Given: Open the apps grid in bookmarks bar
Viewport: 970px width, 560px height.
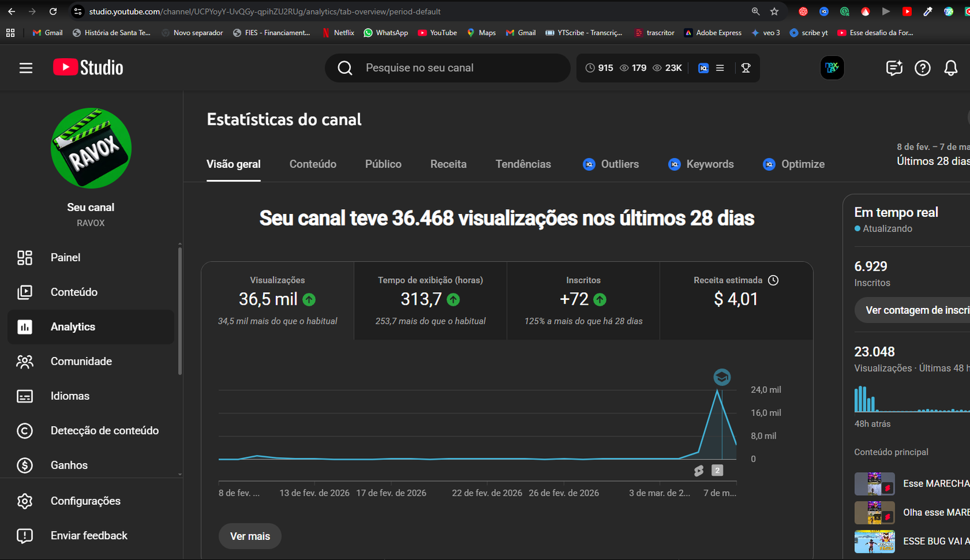Looking at the screenshot, I should tap(10, 33).
